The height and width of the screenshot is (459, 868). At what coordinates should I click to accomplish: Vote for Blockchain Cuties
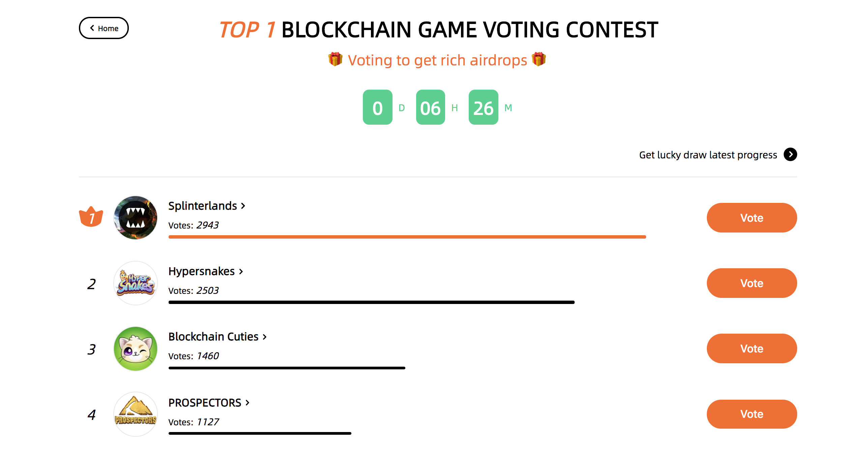(x=752, y=348)
